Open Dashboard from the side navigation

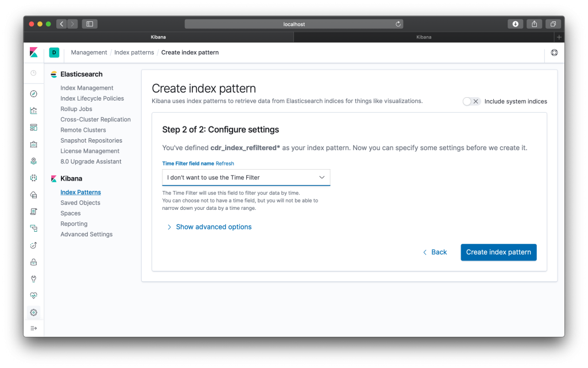click(34, 127)
